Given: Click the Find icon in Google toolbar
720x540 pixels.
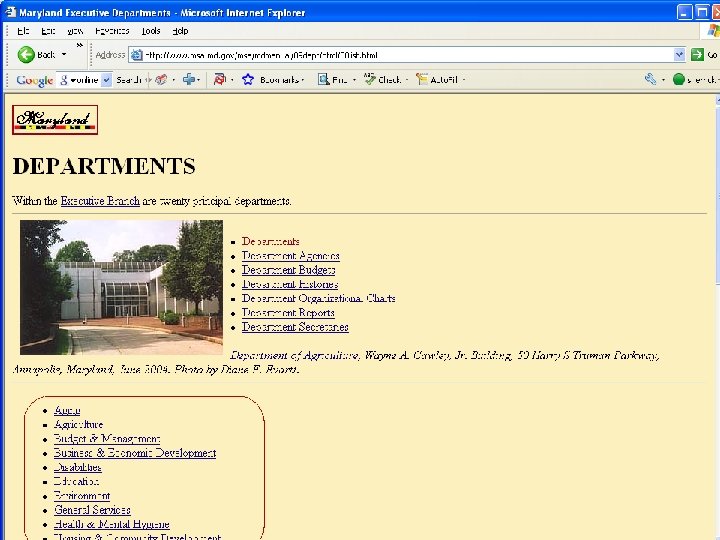Looking at the screenshot, I should point(324,79).
